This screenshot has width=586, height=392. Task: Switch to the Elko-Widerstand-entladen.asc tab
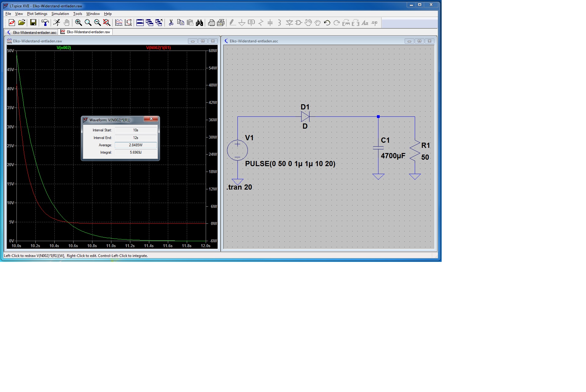(x=32, y=32)
